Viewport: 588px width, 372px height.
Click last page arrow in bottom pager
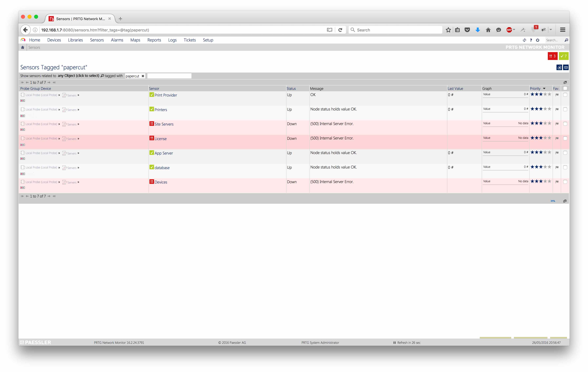click(54, 196)
